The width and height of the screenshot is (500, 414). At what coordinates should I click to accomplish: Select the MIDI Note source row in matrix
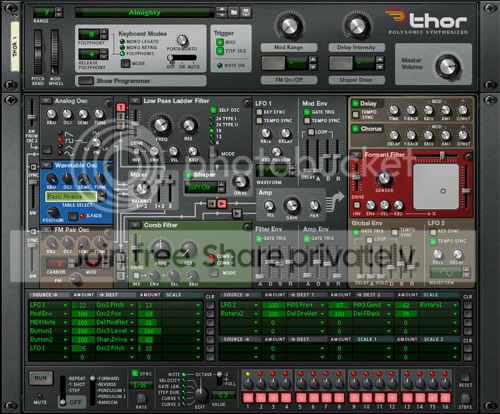pyautogui.click(x=49, y=322)
